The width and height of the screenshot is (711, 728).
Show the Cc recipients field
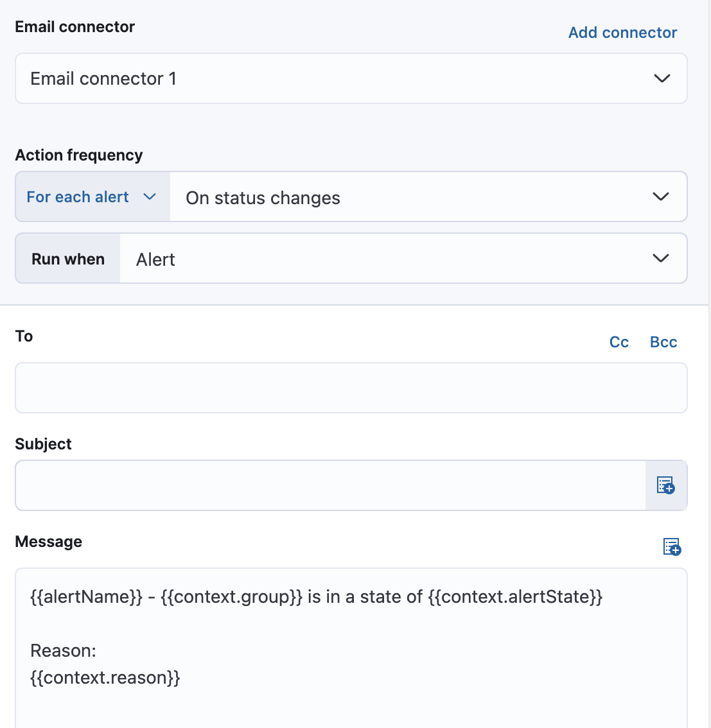619,342
